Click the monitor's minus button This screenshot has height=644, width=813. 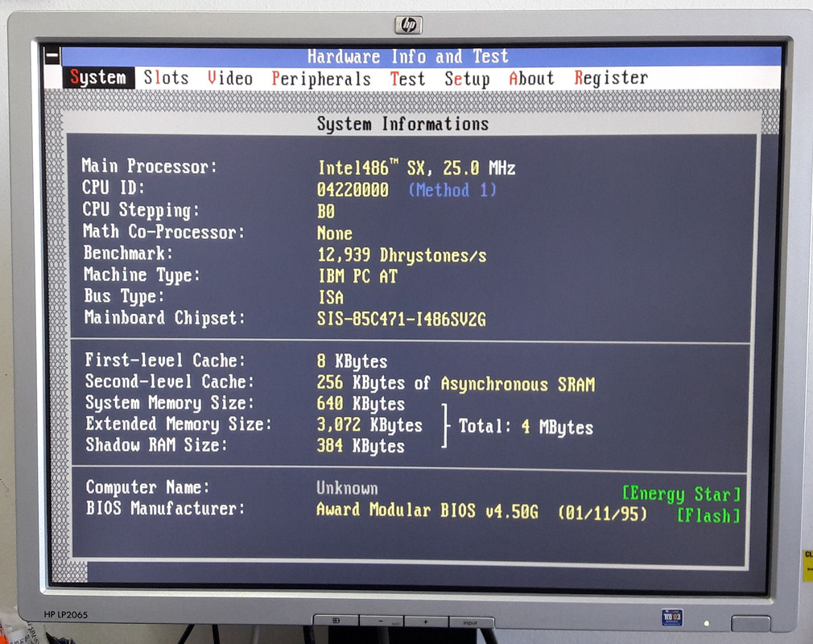[382, 621]
